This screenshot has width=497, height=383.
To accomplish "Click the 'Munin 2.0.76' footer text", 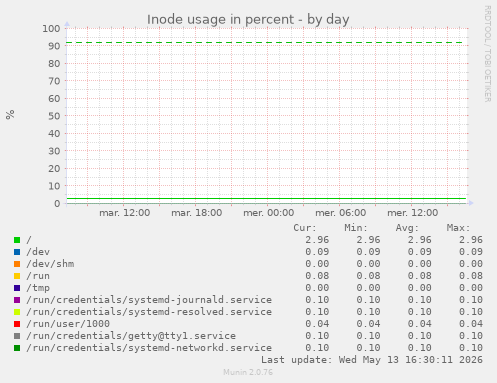I will coord(248,372).
